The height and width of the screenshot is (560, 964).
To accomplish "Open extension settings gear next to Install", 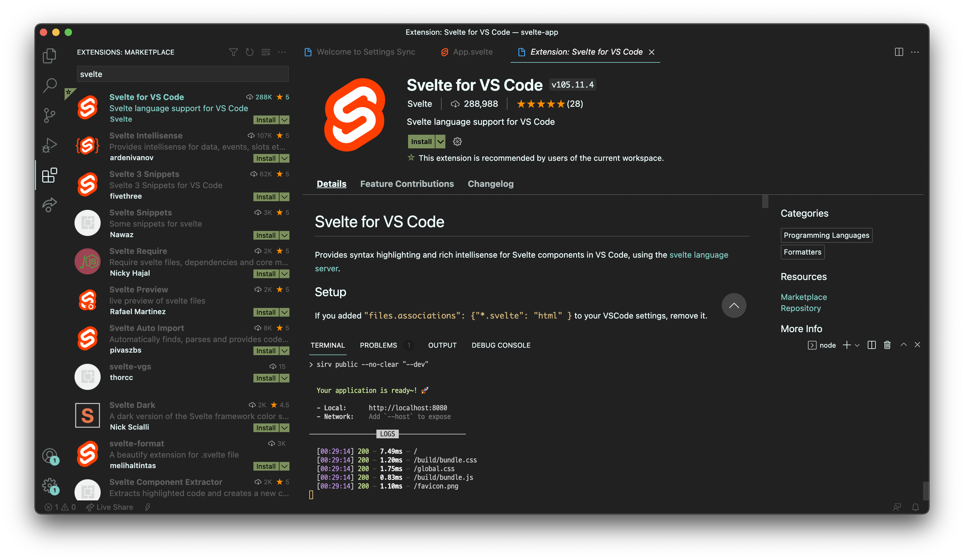I will (x=457, y=142).
